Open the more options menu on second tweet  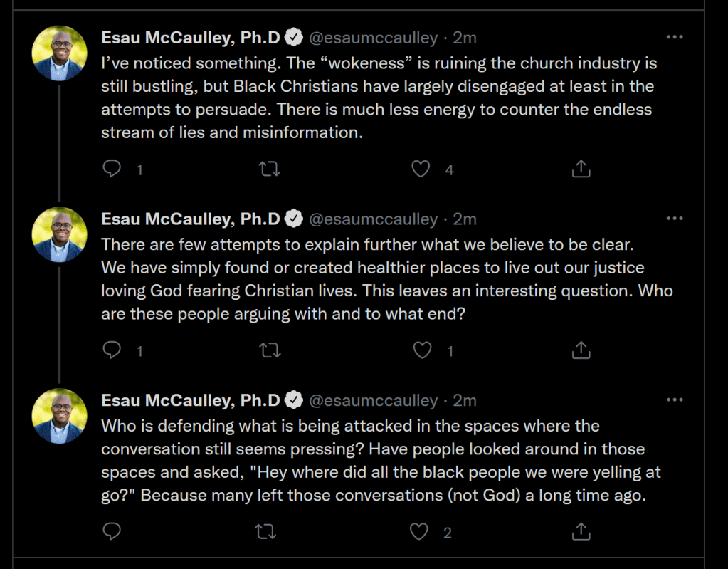coord(674,219)
